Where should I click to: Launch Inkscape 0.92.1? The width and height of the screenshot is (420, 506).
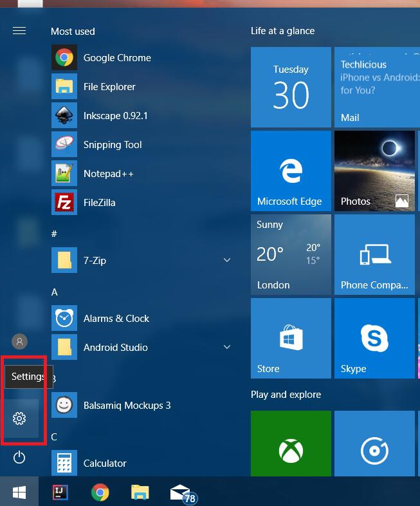pyautogui.click(x=142, y=115)
